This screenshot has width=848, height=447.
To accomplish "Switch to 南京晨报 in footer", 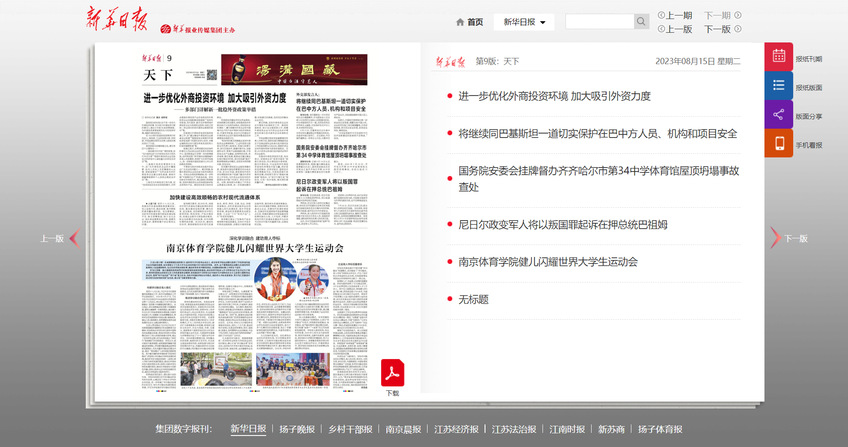I will click(404, 429).
